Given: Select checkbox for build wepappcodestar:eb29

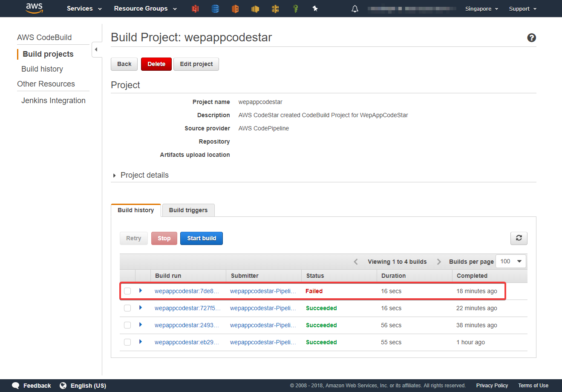Looking at the screenshot, I should [x=127, y=342].
